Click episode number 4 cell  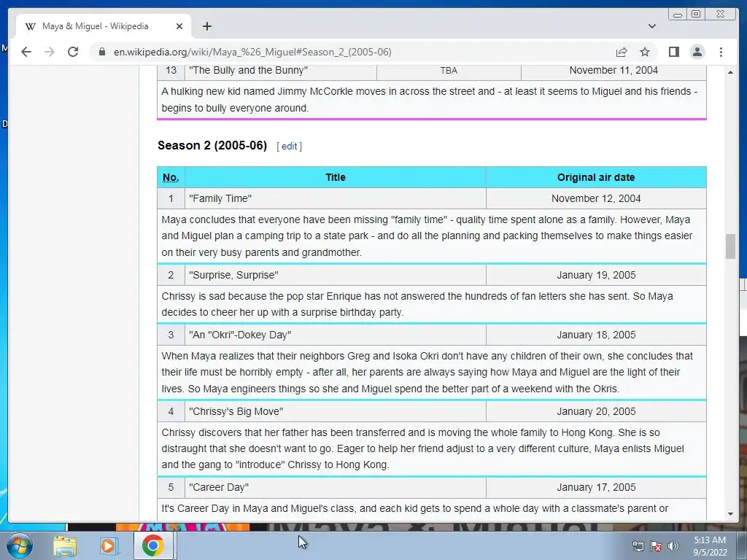tap(171, 411)
